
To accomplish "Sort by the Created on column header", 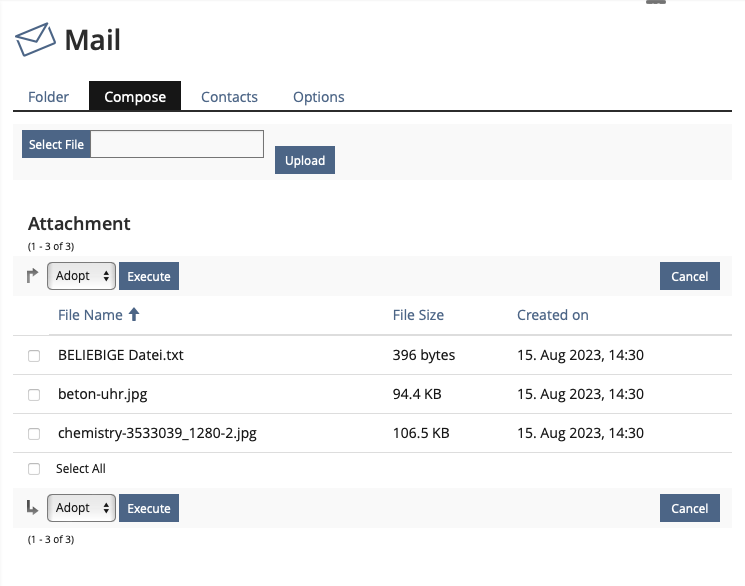I will (x=552, y=315).
